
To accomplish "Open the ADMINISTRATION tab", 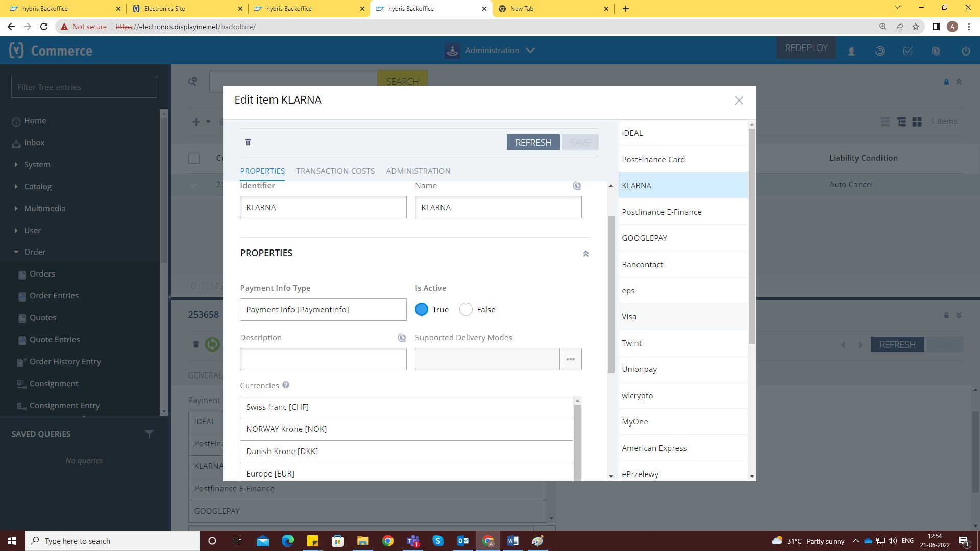I will tap(418, 171).
